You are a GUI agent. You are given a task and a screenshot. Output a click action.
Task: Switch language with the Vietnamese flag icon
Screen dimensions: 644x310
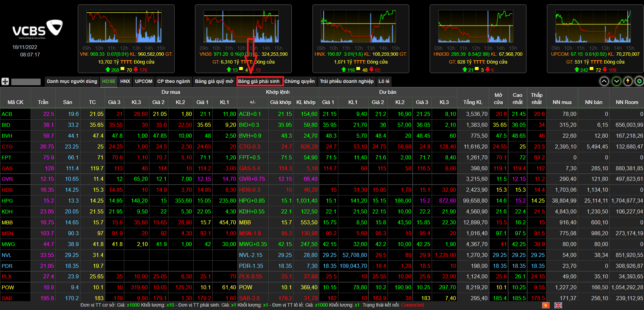point(546,305)
